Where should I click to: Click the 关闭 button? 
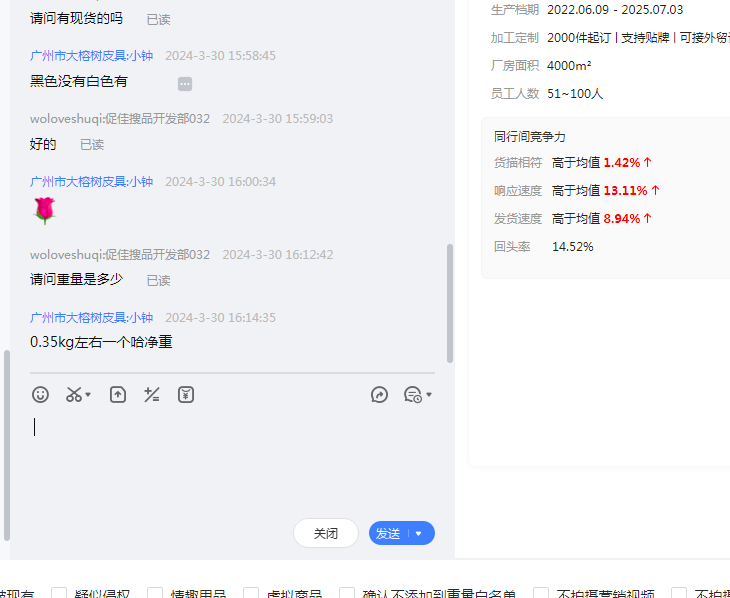click(x=326, y=534)
